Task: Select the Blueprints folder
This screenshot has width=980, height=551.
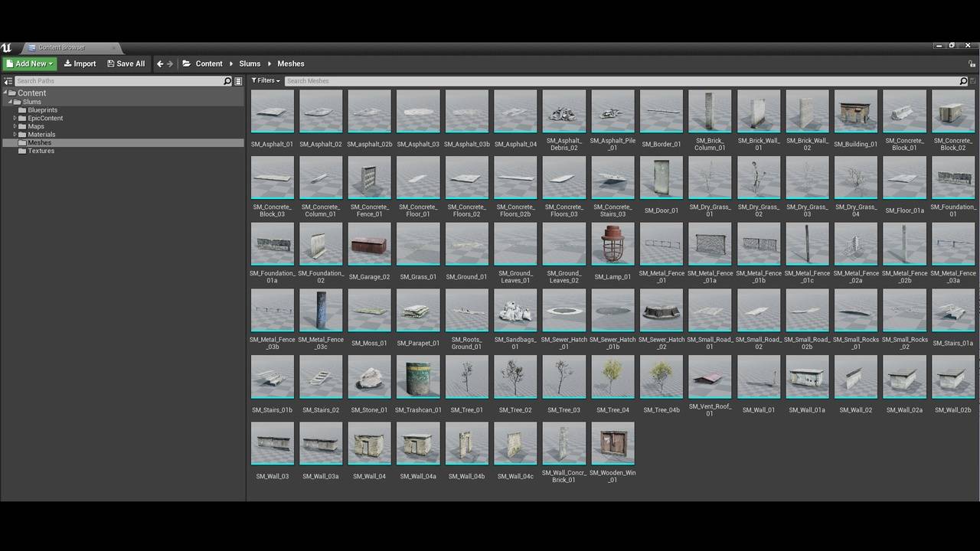Action: 42,110
